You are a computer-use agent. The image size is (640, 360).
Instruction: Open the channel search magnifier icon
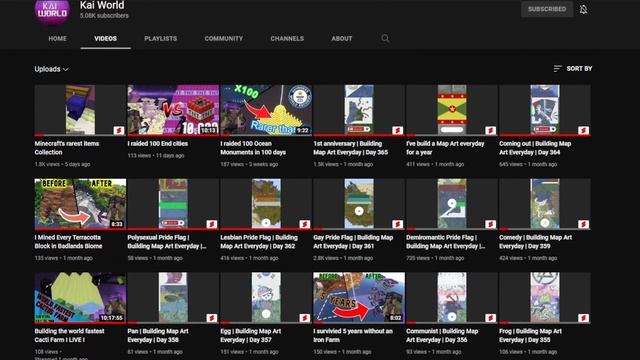[x=385, y=38]
